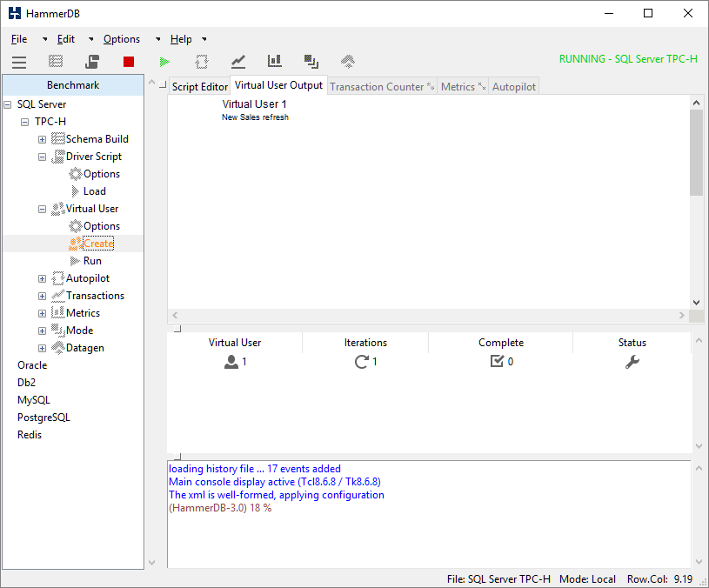This screenshot has width=709, height=588.
Task: Open the File menu
Action: pyautogui.click(x=19, y=39)
